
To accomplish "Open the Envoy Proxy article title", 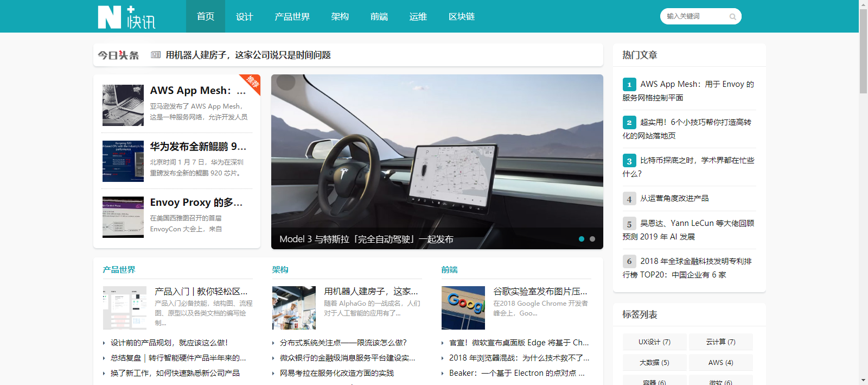I will (x=196, y=203).
